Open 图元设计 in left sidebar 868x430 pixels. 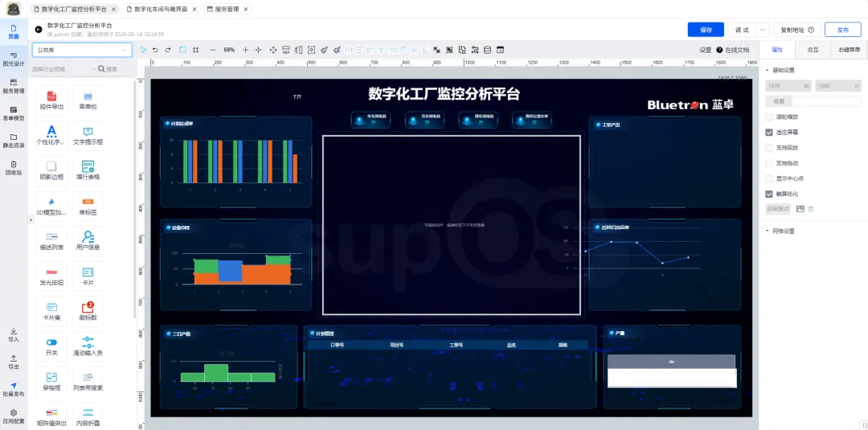14,59
